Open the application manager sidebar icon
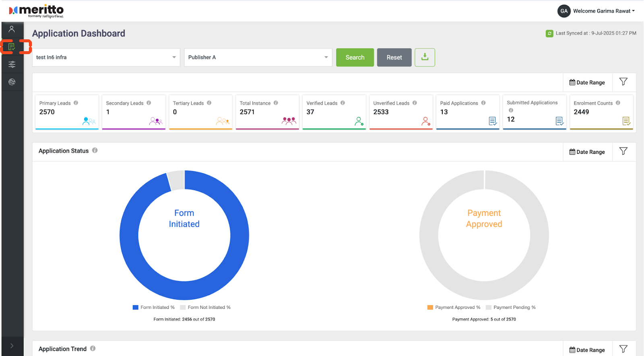 [12, 47]
